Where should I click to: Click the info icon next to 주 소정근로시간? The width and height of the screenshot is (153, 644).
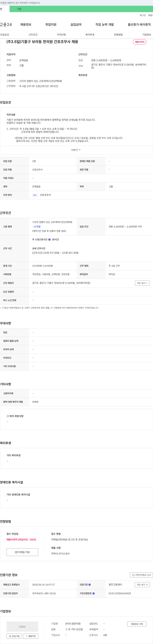pos(49,240)
